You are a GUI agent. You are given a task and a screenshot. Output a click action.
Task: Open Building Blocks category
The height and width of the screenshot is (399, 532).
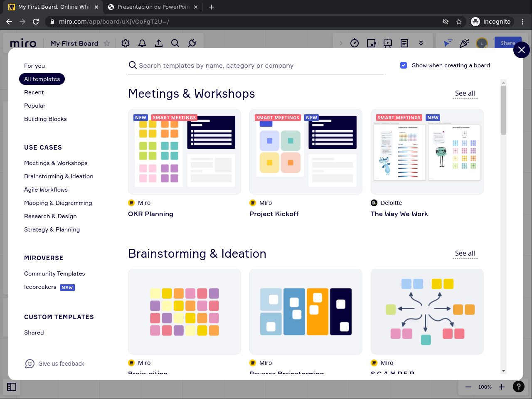pos(45,119)
